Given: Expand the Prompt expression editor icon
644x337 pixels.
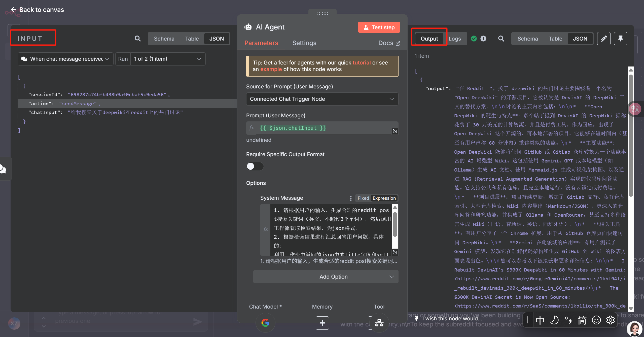Looking at the screenshot, I should click(x=395, y=131).
